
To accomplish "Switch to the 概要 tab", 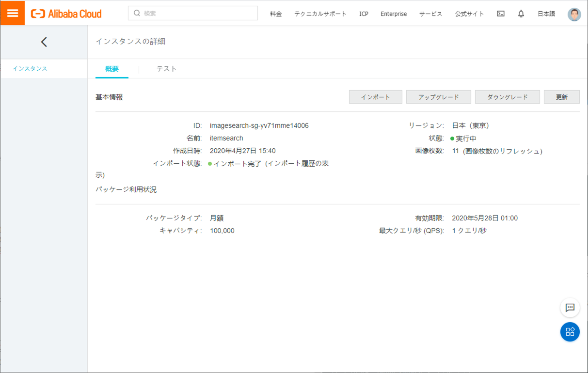I will pyautogui.click(x=112, y=69).
